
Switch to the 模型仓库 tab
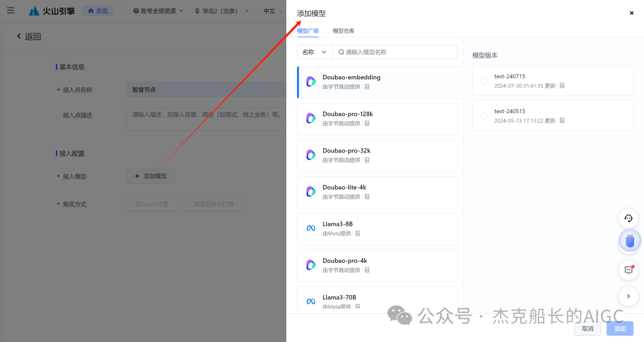343,31
